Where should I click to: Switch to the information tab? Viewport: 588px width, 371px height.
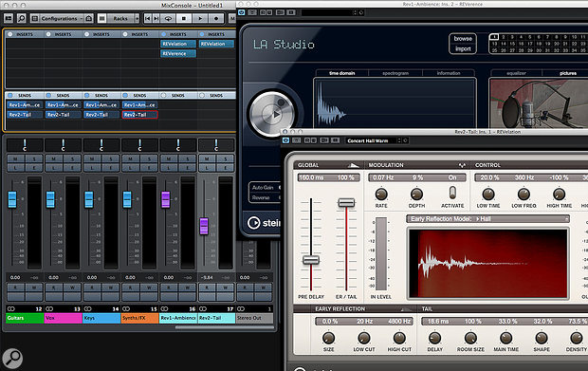(x=449, y=73)
